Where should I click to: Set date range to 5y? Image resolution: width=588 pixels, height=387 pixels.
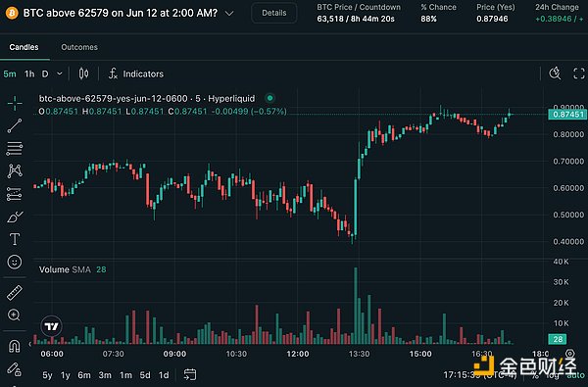click(47, 375)
